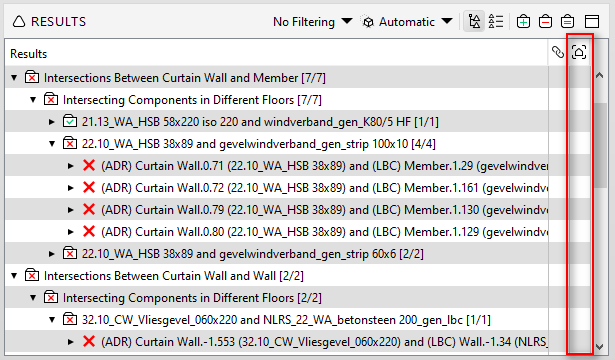Click the scrollbar up arrow
Image resolution: width=615 pixels, height=360 pixels.
coord(600,75)
